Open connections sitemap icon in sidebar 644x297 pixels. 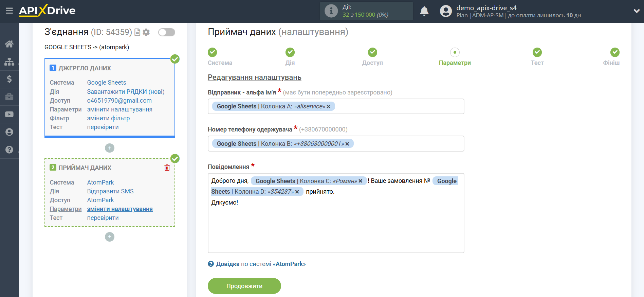pos(9,62)
